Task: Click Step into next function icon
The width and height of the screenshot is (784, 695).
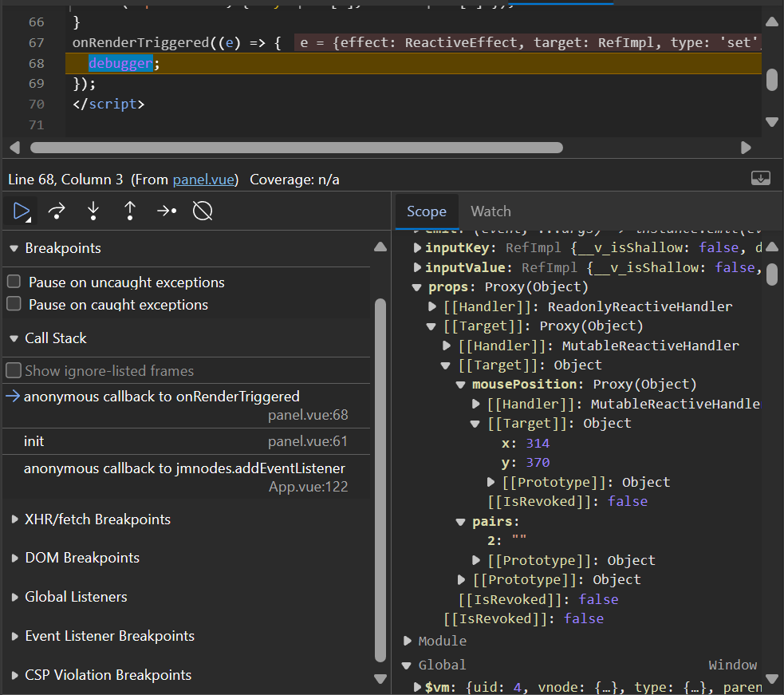Action: click(93, 211)
